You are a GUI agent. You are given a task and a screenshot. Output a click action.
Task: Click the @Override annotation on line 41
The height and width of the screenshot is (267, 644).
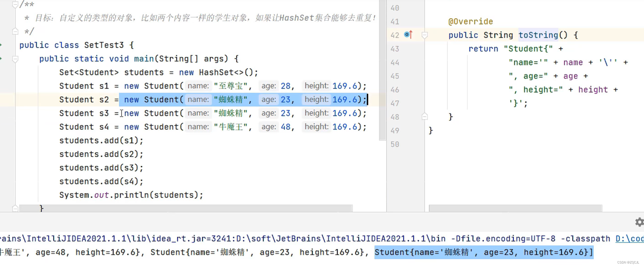[x=470, y=21]
